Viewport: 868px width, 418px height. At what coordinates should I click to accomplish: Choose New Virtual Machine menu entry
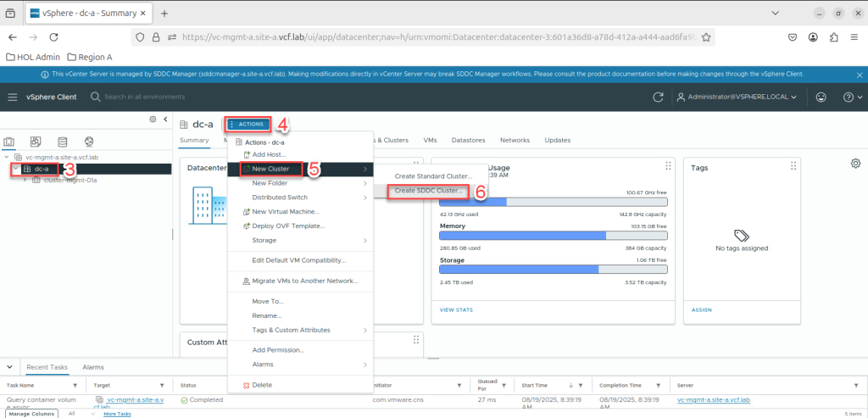pos(301,211)
